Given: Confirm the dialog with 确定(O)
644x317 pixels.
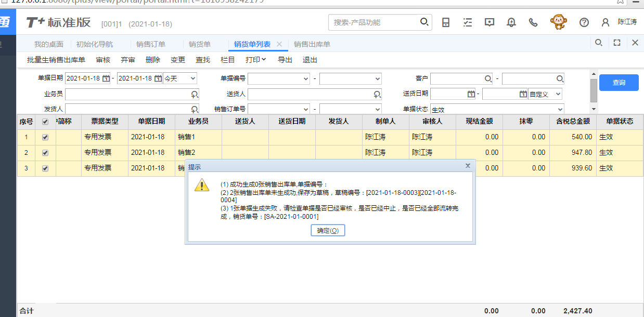Looking at the screenshot, I should coord(328,230).
